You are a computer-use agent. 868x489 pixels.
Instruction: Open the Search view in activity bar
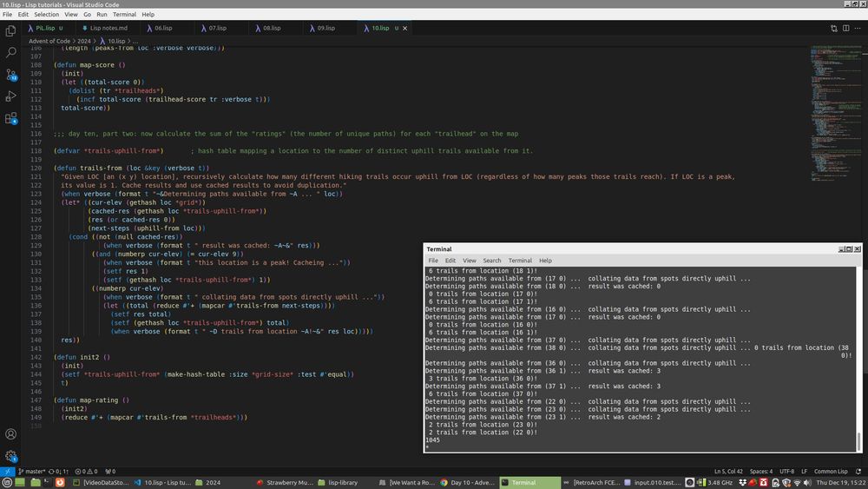point(10,53)
